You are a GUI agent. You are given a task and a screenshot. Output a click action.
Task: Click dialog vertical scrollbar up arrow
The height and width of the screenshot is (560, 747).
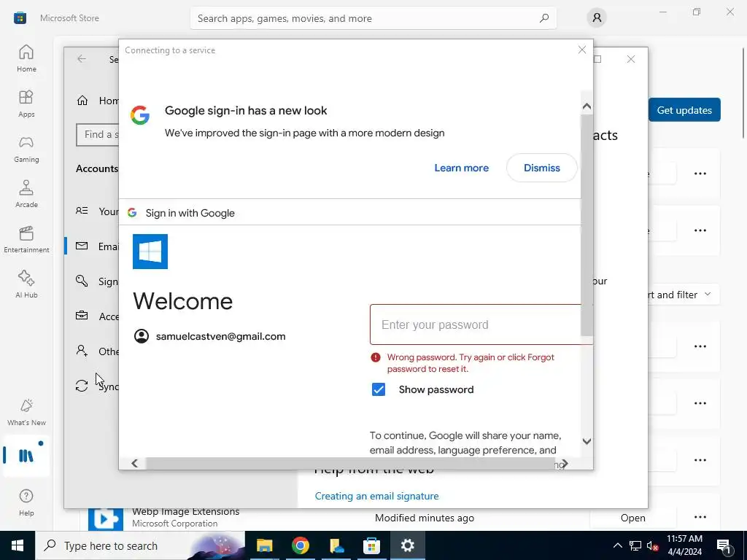pos(587,106)
